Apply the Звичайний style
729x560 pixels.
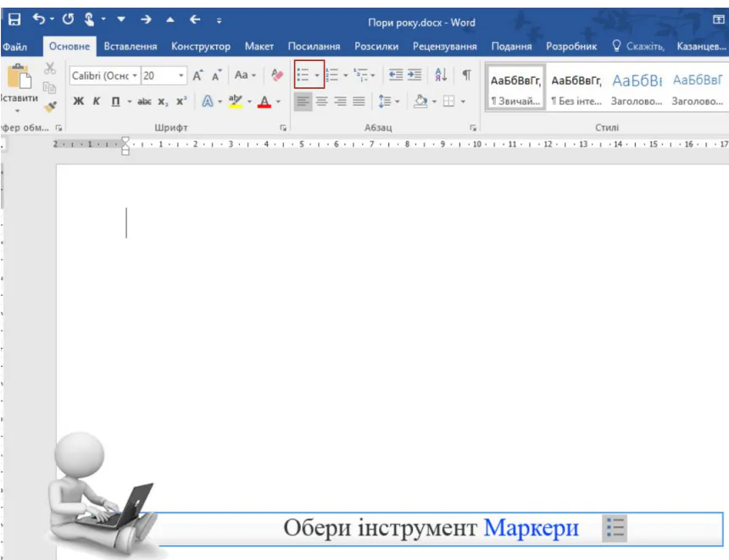[x=515, y=90]
